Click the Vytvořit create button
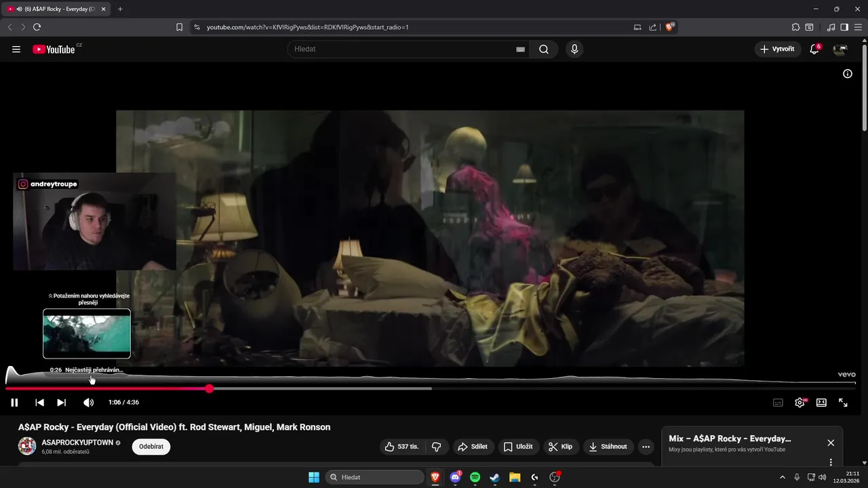This screenshot has width=868, height=488. (778, 49)
